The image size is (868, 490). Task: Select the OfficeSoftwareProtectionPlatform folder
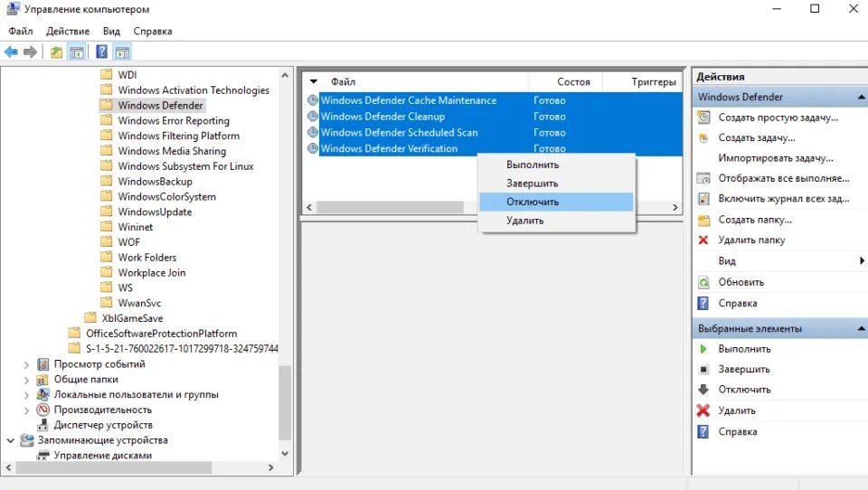[161, 334]
